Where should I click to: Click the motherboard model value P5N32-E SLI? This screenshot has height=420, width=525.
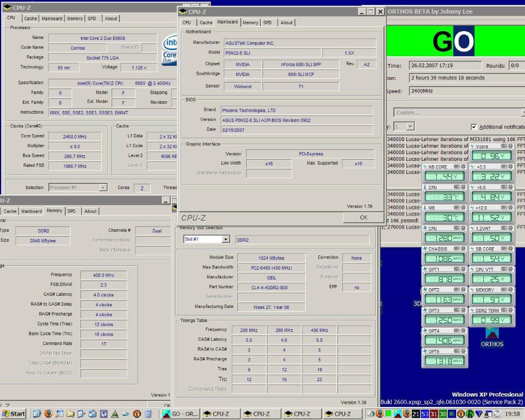tap(272, 53)
